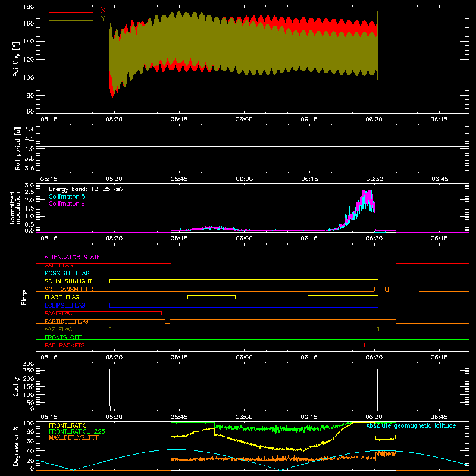The width and height of the screenshot is (476, 476).
Task: Select 'Absolute geomagnetic latitude' legend text
Action: click(x=411, y=425)
